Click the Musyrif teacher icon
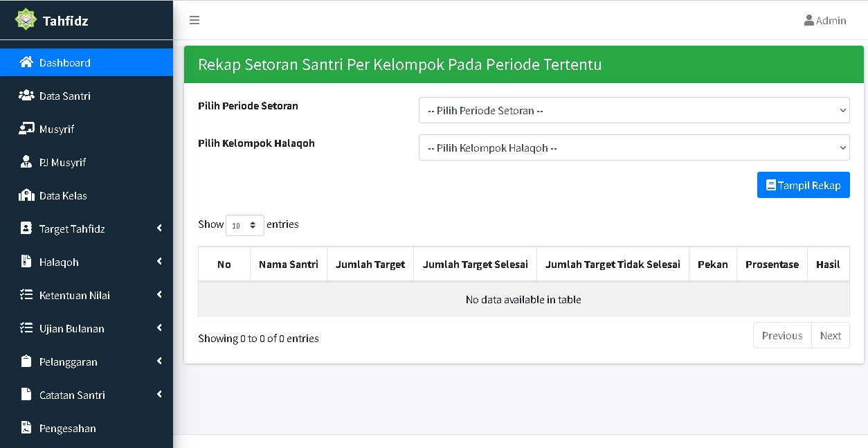The image size is (868, 448). coord(26,129)
